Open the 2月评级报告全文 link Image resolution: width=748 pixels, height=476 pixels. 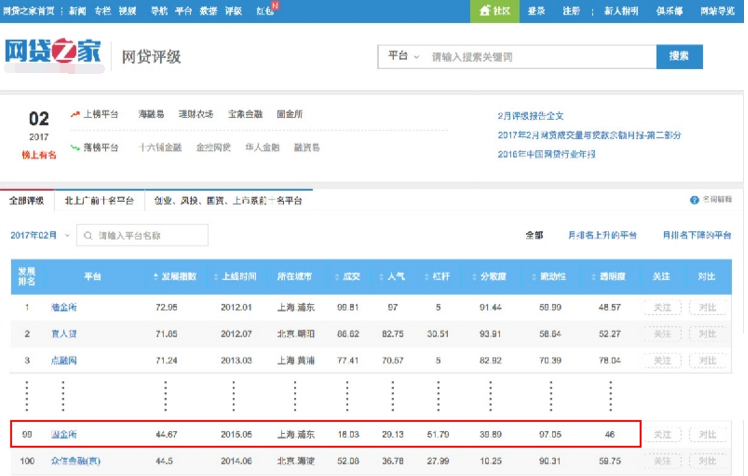pyautogui.click(x=530, y=116)
